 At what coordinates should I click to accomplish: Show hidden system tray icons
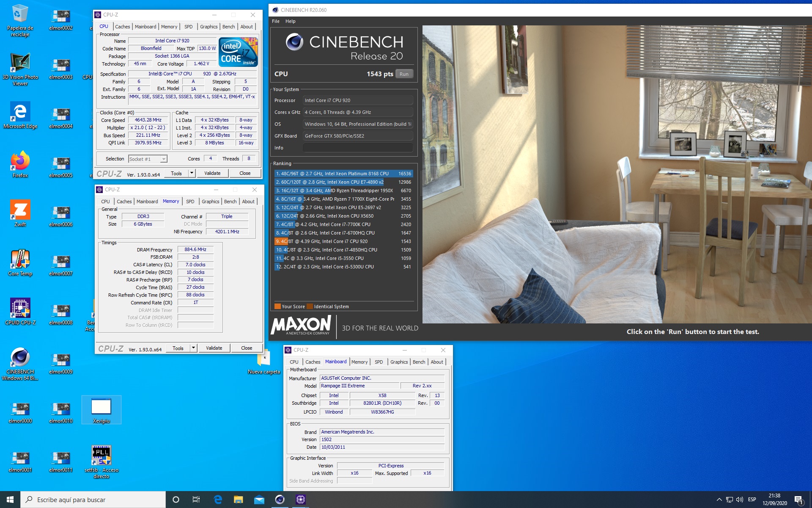719,500
